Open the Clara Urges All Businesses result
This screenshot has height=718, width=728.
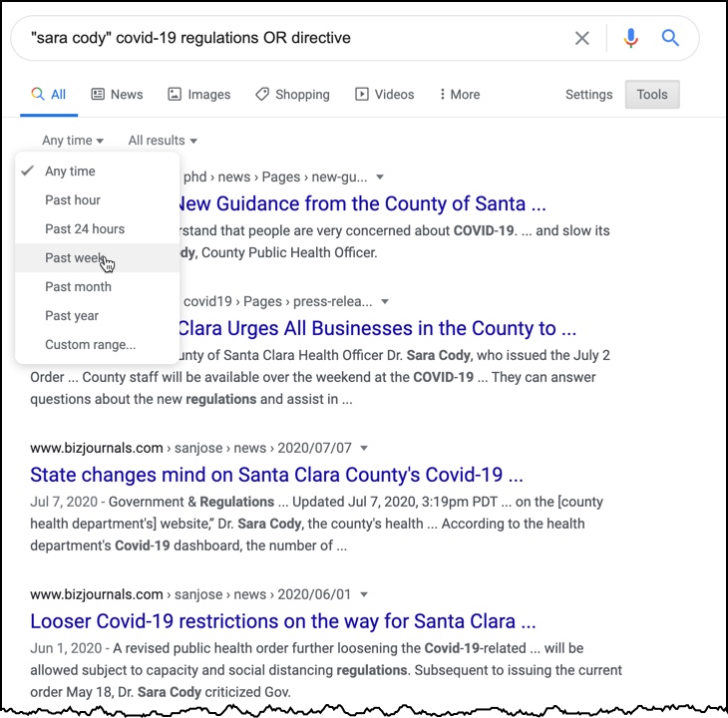[x=378, y=329]
